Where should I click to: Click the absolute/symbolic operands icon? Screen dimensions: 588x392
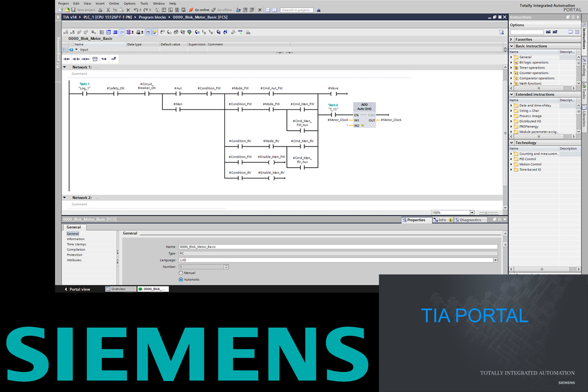coord(128,32)
